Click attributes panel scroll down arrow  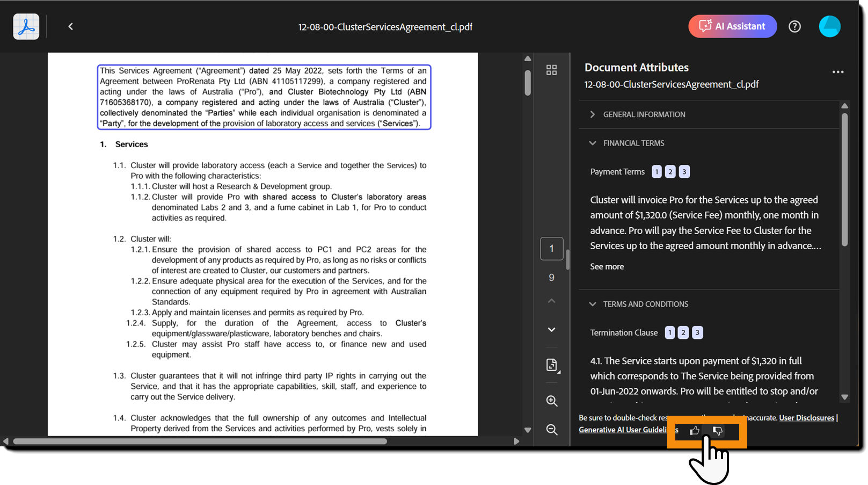(844, 397)
